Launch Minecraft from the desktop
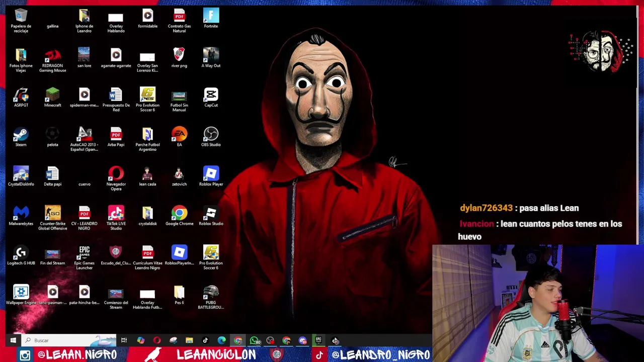Viewport: 644px width, 362px height. 52,98
